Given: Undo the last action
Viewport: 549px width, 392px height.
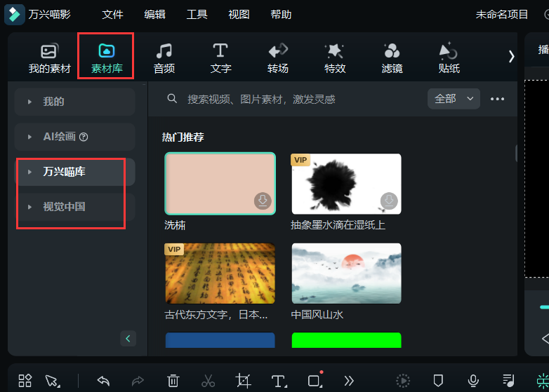Looking at the screenshot, I should (103, 381).
